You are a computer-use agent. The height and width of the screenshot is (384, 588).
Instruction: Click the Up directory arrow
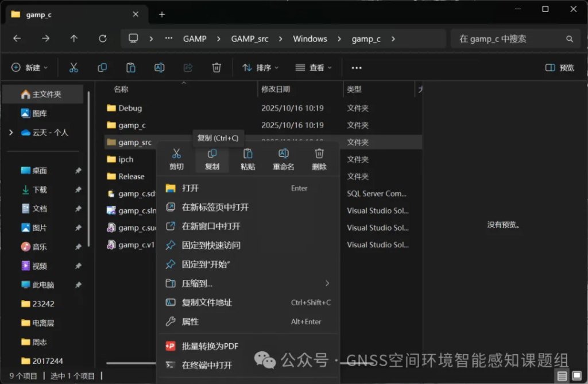pos(74,39)
